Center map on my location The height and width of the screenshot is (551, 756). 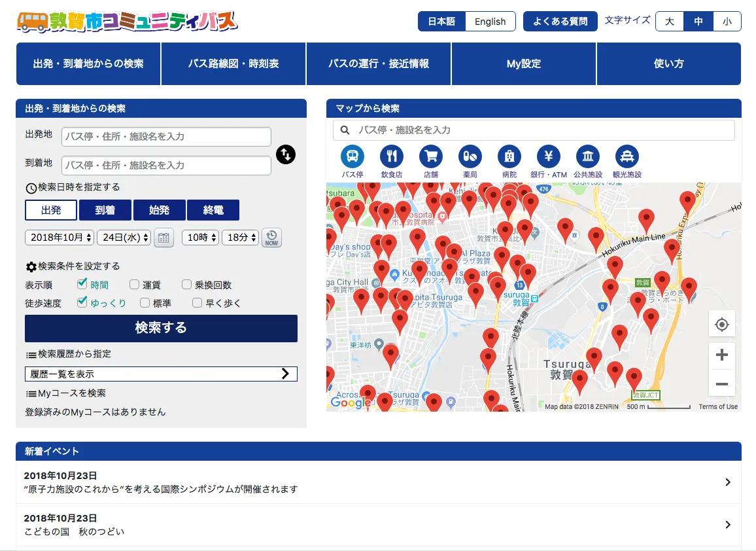[x=722, y=325]
